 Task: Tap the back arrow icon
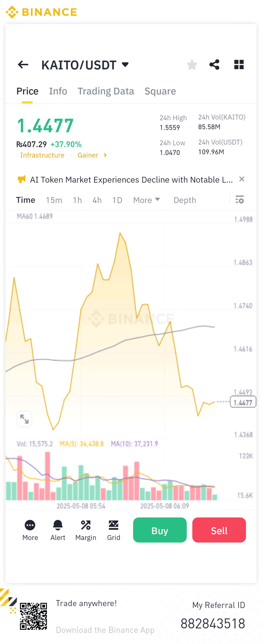click(23, 65)
